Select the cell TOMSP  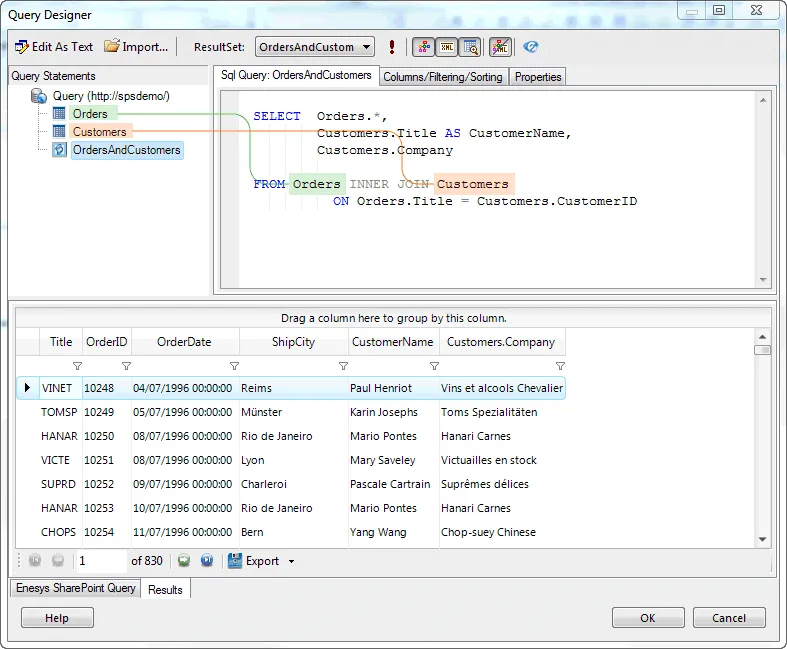(x=59, y=412)
